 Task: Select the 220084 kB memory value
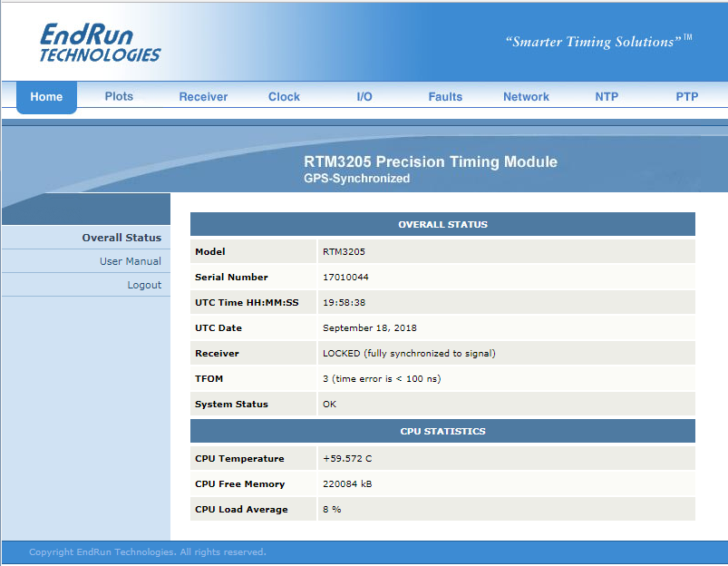[x=347, y=483]
